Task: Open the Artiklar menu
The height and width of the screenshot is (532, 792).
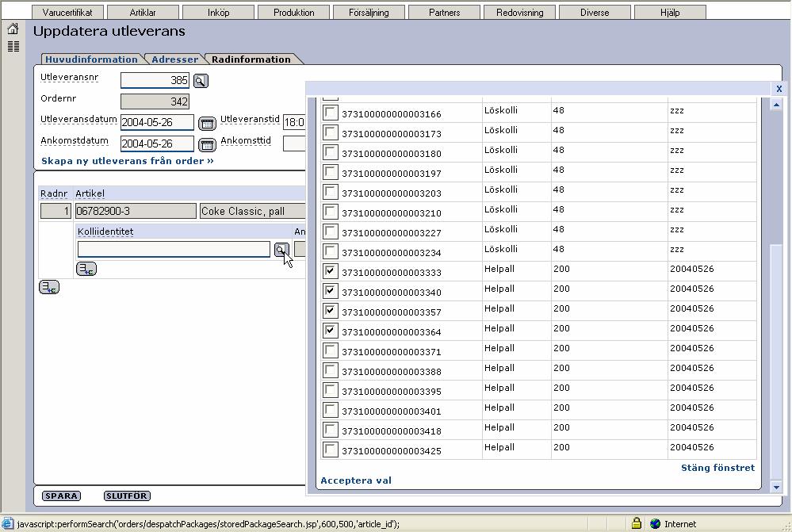Action: tap(143, 12)
